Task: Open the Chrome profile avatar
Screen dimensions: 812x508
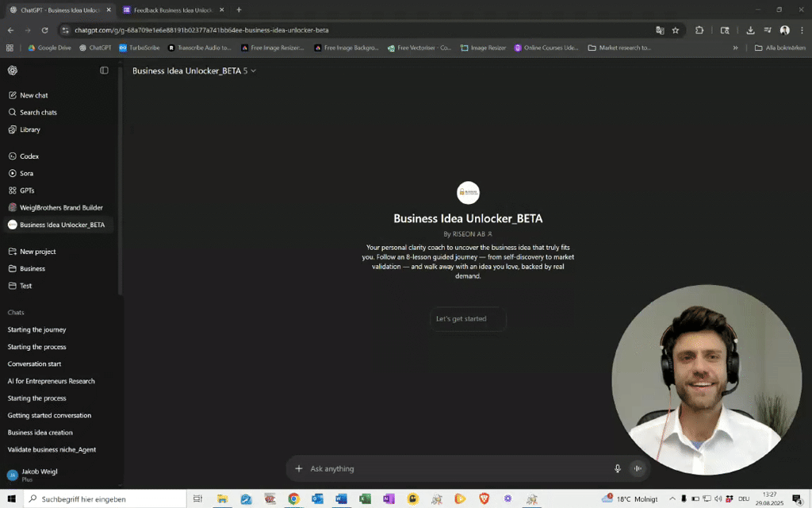Action: (x=785, y=30)
